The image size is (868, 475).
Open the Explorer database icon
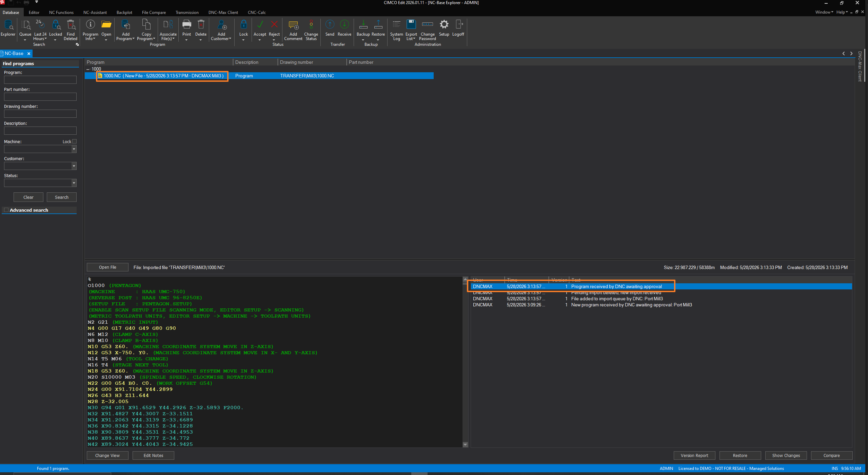coord(8,25)
